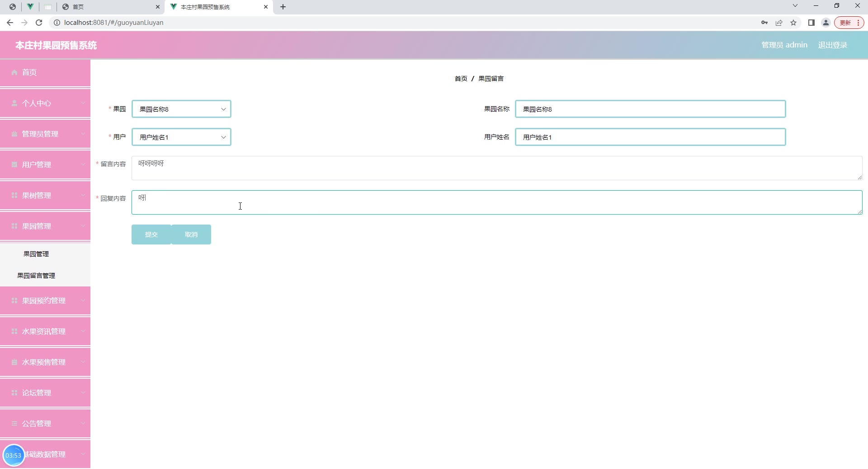Open a new browser tab with plus icon

(x=283, y=7)
